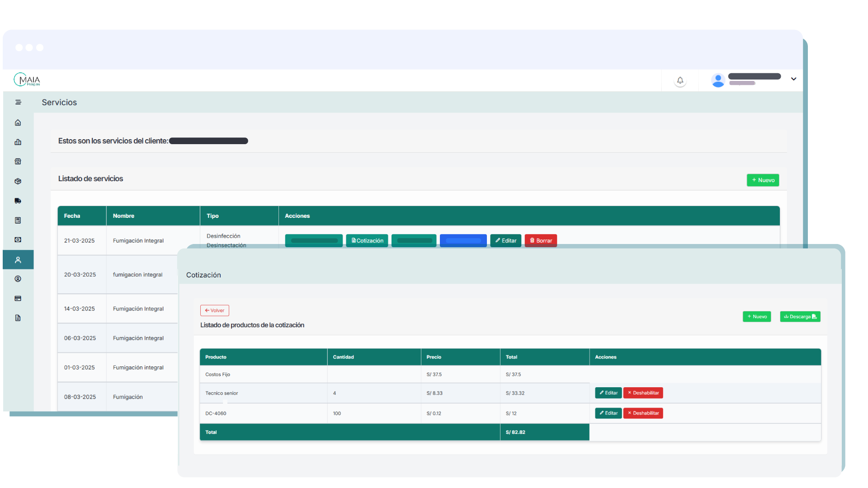Open the box package sidebar icon

tap(18, 181)
